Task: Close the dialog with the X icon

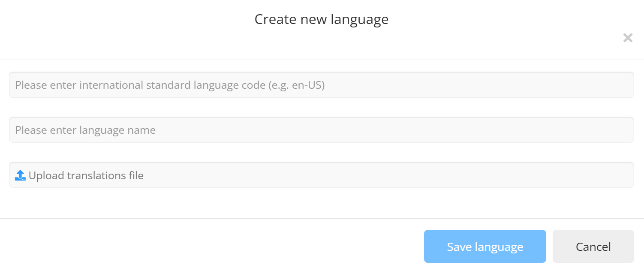Action: coord(628,38)
